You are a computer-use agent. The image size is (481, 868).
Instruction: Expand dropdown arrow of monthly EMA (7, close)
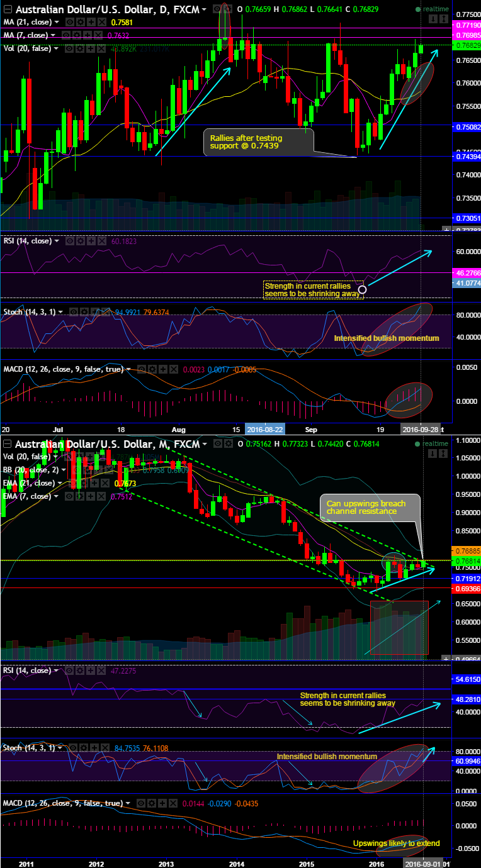56,496
